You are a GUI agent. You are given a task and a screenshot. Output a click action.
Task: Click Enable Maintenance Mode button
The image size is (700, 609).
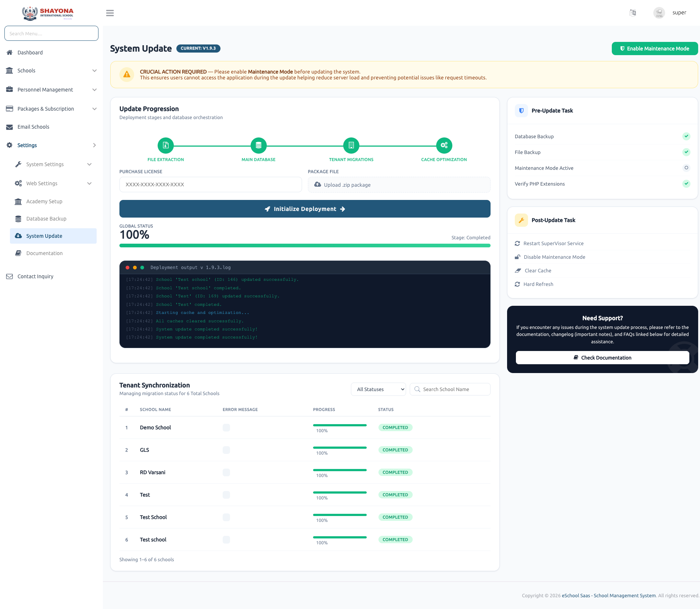[x=654, y=49]
